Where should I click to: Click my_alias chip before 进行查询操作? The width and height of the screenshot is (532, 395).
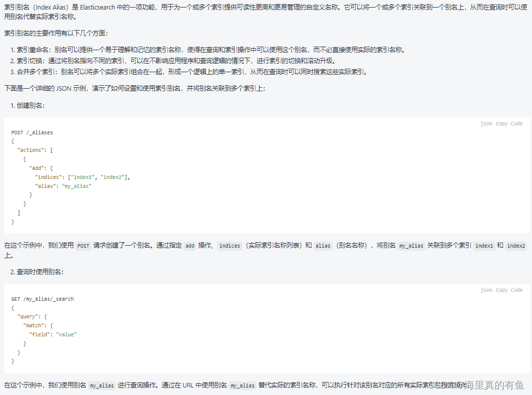coord(102,386)
